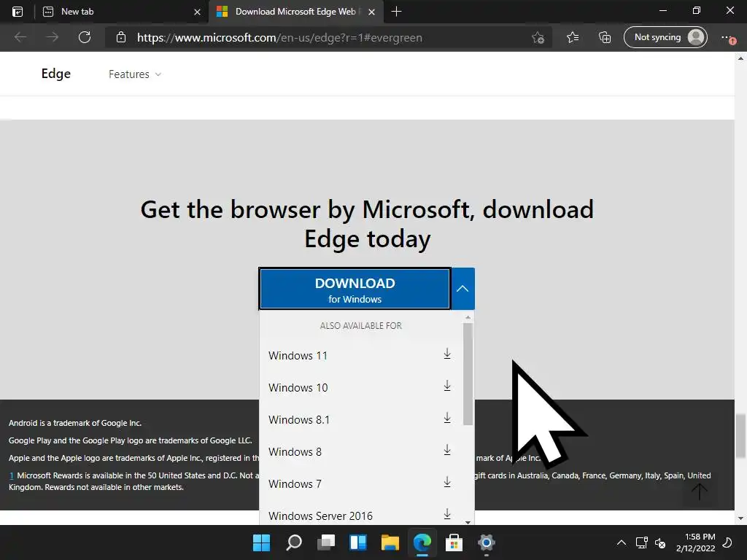Screen dimensions: 747x560
Task: Follow footnote 1 link for Microsoft Rewards
Action: coord(12,475)
